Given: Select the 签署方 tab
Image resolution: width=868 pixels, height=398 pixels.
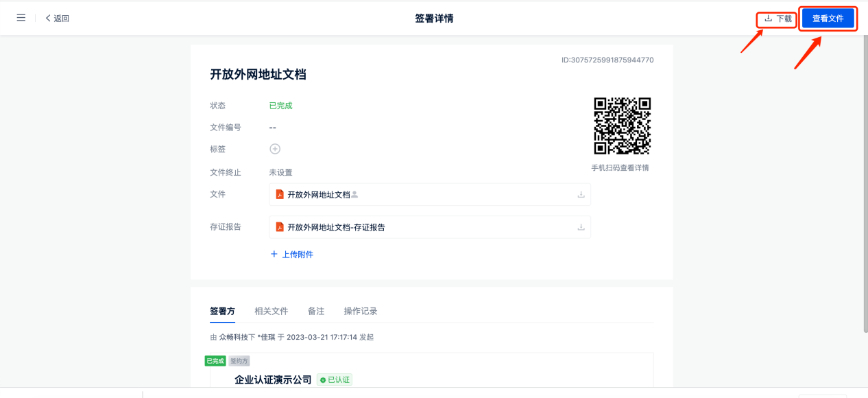Looking at the screenshot, I should click(222, 312).
